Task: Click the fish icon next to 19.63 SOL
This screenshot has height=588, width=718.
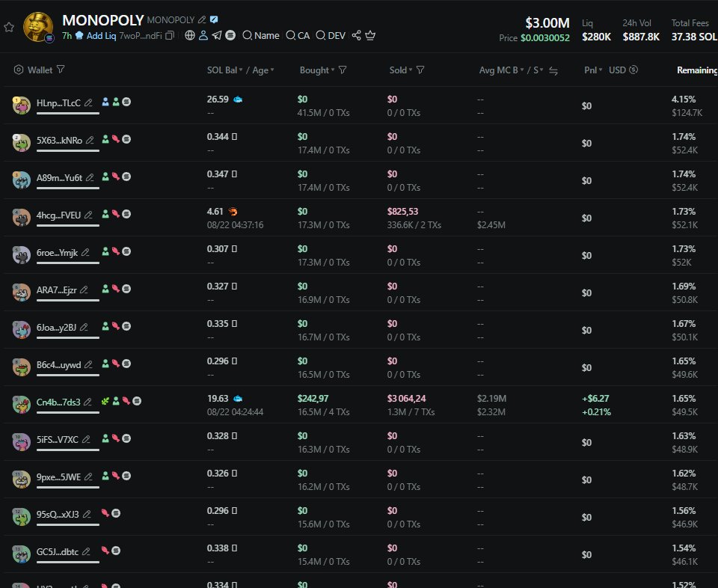Action: [238, 399]
